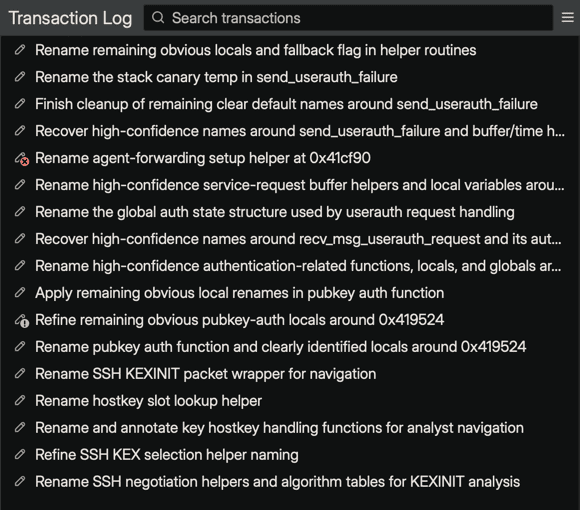580x510 pixels.
Task: Click pencil icon beside 'Rename SSH negotiation helpers'
Action: pos(20,482)
